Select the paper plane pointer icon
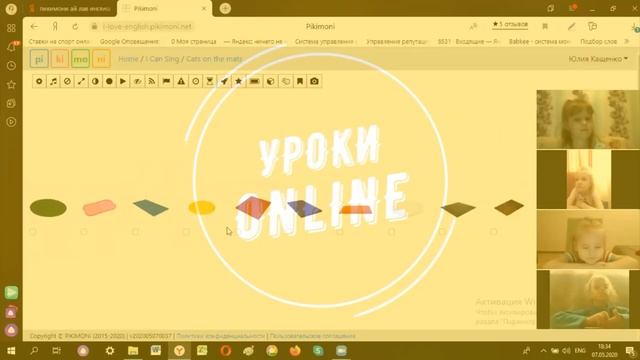This screenshot has height=360, width=640. [x=224, y=81]
